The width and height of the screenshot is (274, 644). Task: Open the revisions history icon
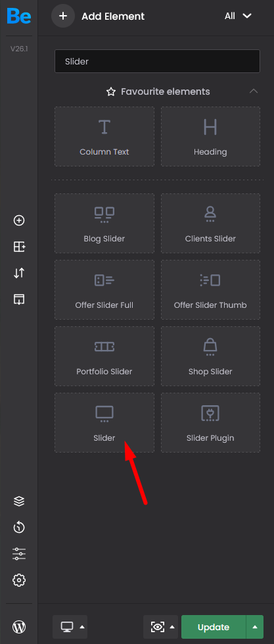pyautogui.click(x=19, y=528)
